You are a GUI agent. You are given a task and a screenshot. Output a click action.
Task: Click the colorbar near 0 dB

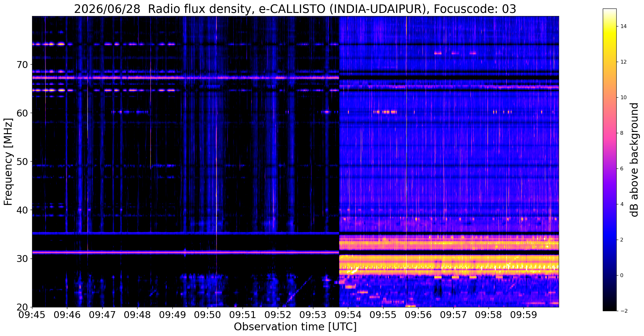pyautogui.click(x=609, y=275)
